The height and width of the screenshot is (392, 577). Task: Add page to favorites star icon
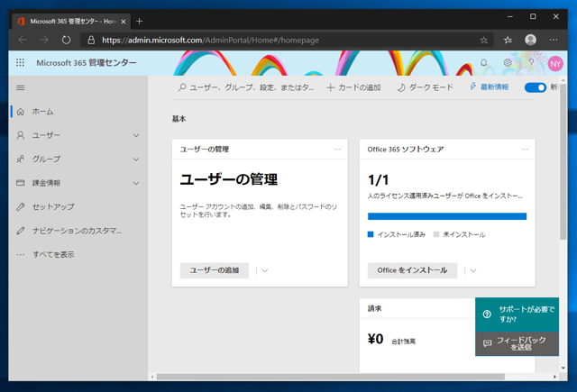coord(483,40)
